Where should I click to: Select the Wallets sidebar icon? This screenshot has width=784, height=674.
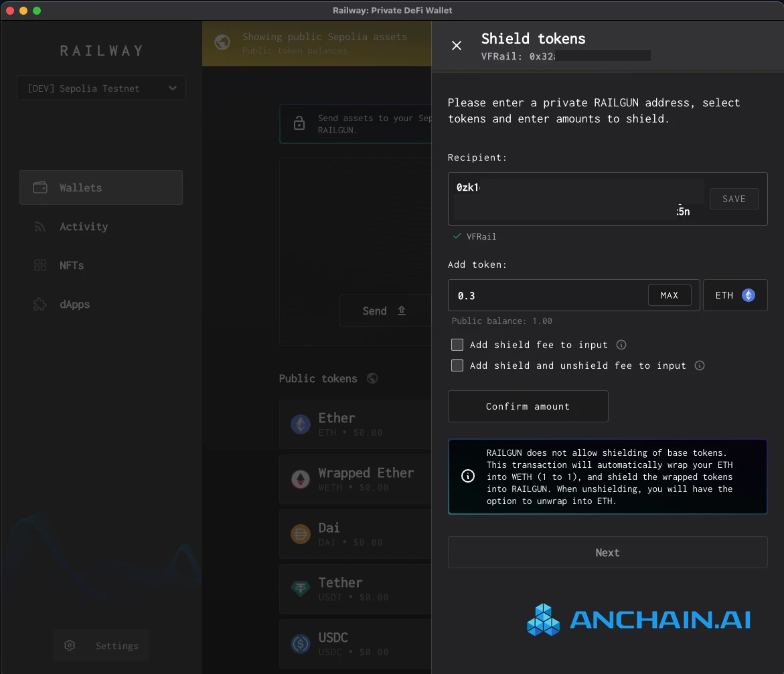tap(40, 187)
